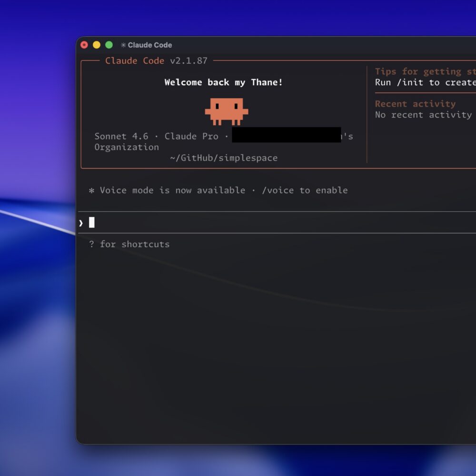This screenshot has width=476, height=476.
Task: Click the 'No recent activity' message
Action: pos(423,115)
